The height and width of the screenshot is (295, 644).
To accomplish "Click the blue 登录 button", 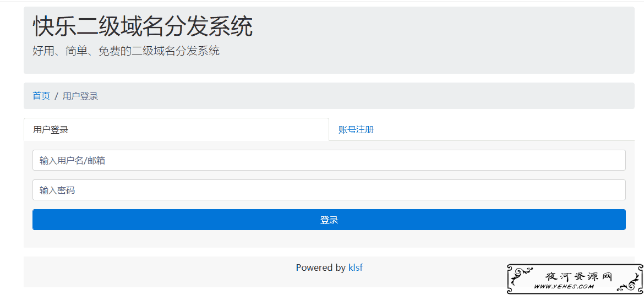I will (x=329, y=220).
